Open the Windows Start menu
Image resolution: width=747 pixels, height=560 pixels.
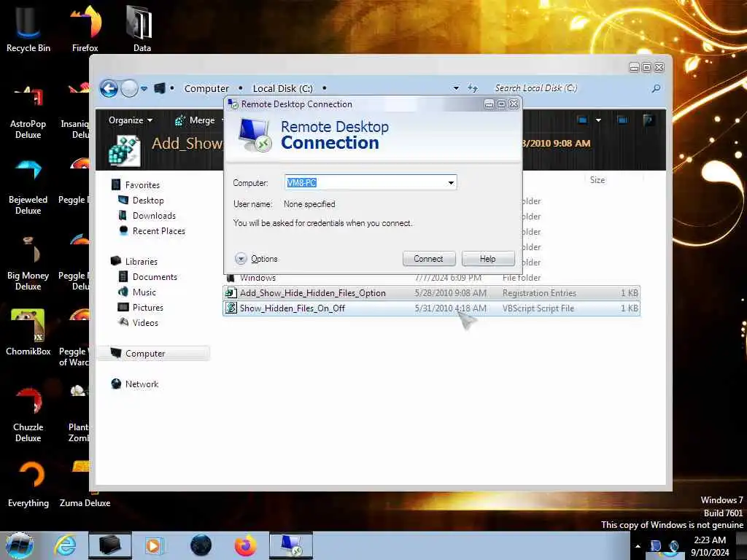[x=20, y=545]
